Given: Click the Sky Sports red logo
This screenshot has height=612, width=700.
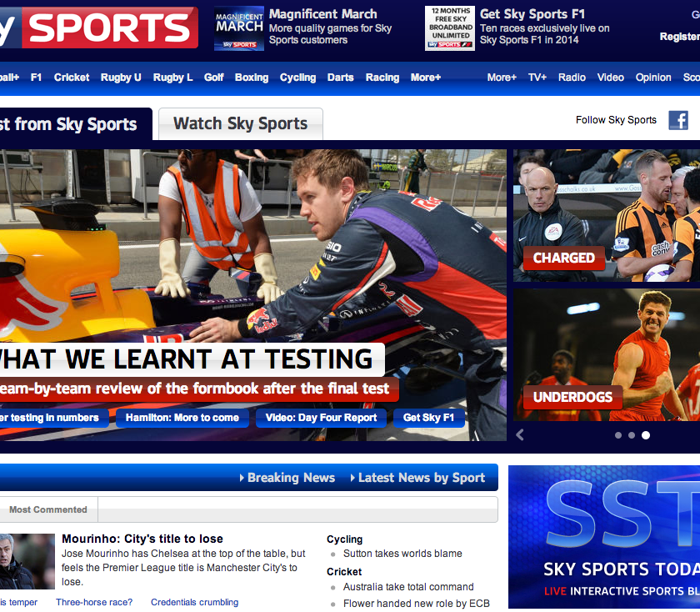Looking at the screenshot, I should (x=98, y=28).
